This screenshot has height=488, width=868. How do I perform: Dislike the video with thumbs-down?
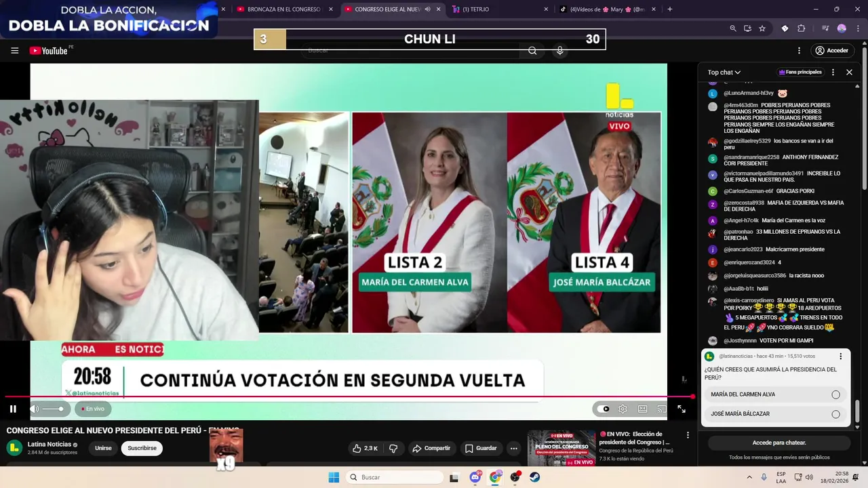(x=393, y=448)
